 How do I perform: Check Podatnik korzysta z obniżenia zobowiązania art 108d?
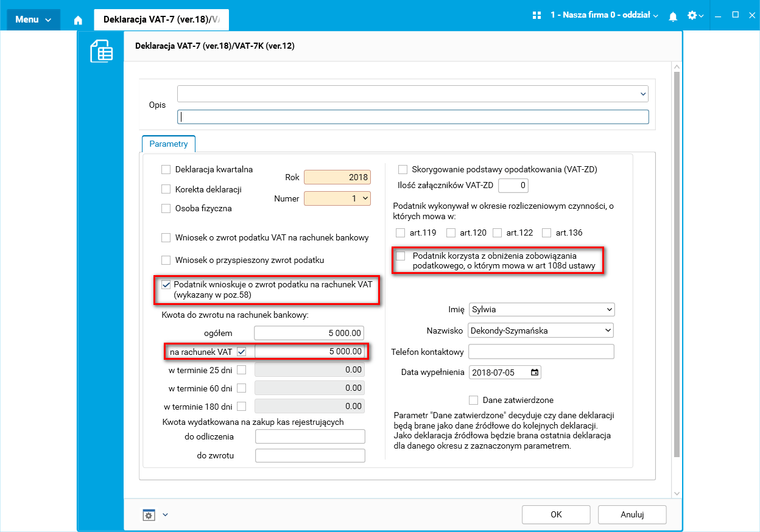[401, 256]
